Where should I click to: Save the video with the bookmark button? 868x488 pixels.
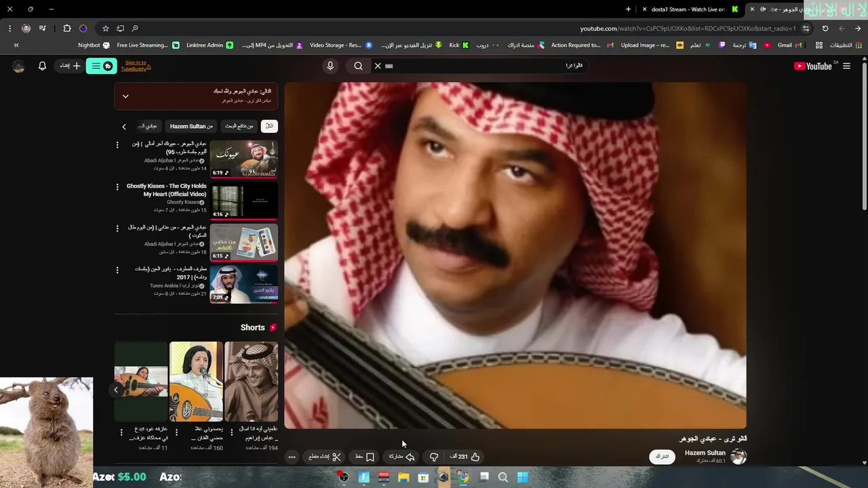click(365, 457)
